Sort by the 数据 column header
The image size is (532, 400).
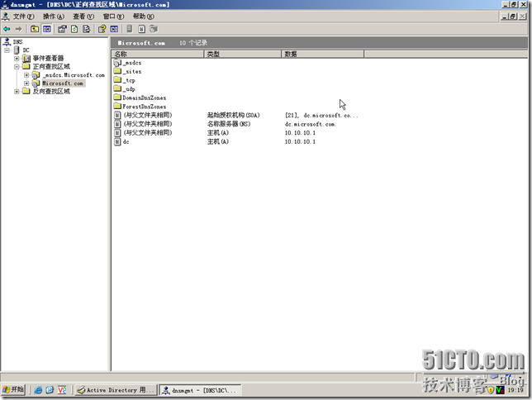point(323,54)
